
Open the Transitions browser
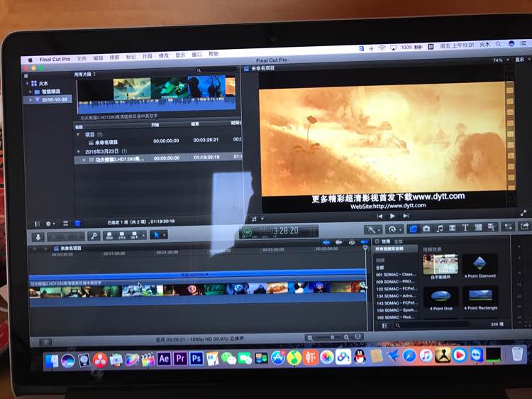453,228
